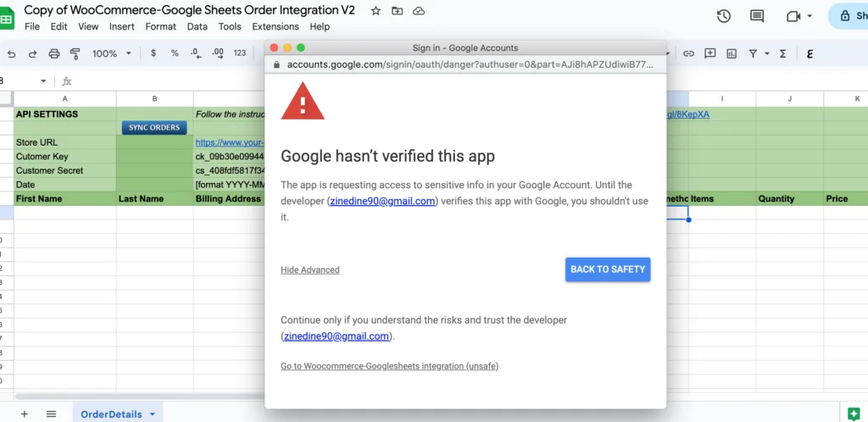Click Go to Woocommerce-Googlesheets integration (unsafe)
This screenshot has height=422, width=868.
tap(390, 366)
